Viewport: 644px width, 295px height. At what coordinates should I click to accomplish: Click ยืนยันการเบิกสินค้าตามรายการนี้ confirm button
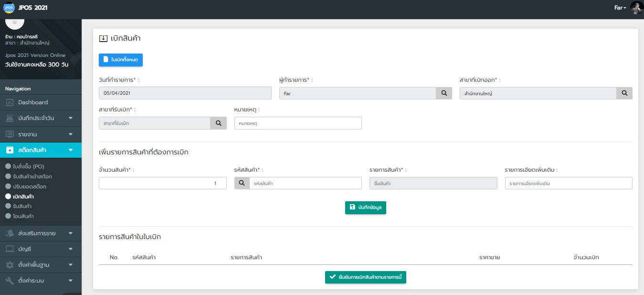(x=366, y=277)
